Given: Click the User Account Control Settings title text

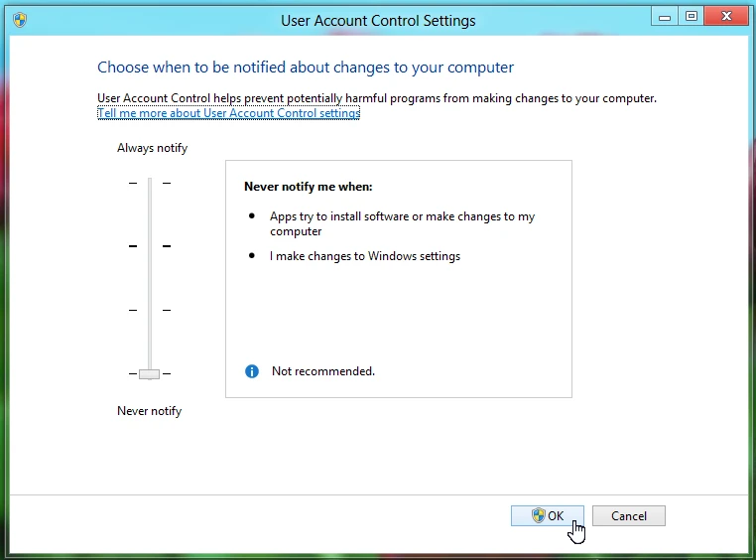Looking at the screenshot, I should click(x=378, y=20).
